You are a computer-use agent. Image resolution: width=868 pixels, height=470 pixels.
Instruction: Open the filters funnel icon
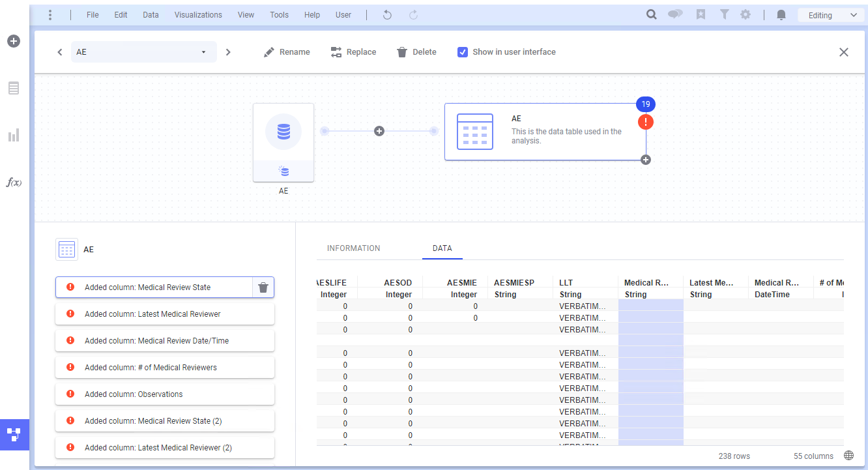[724, 14]
